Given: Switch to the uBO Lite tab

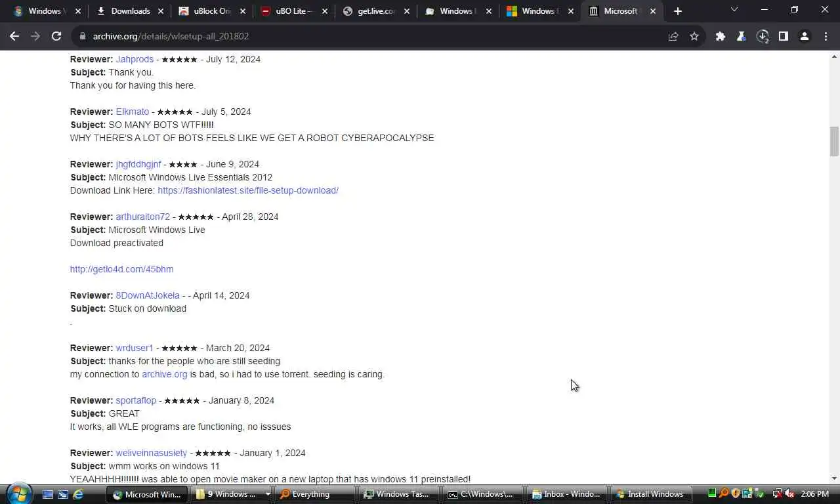Looking at the screenshot, I should click(293, 11).
